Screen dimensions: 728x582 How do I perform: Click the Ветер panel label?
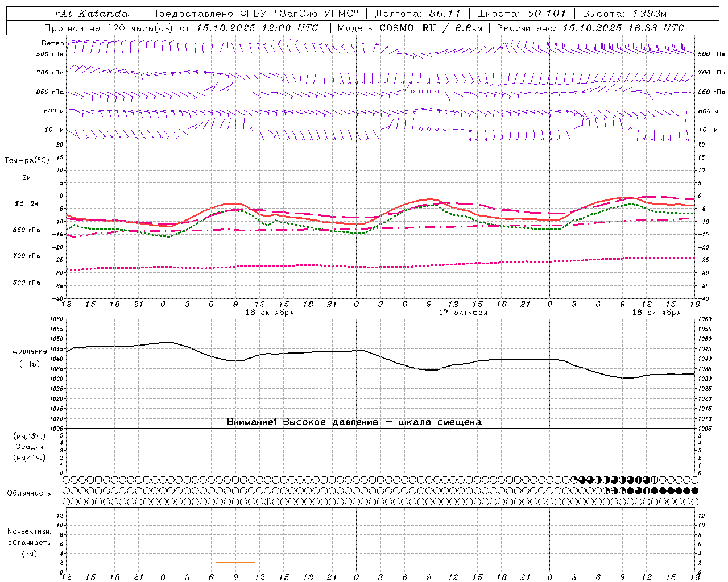click(x=52, y=43)
